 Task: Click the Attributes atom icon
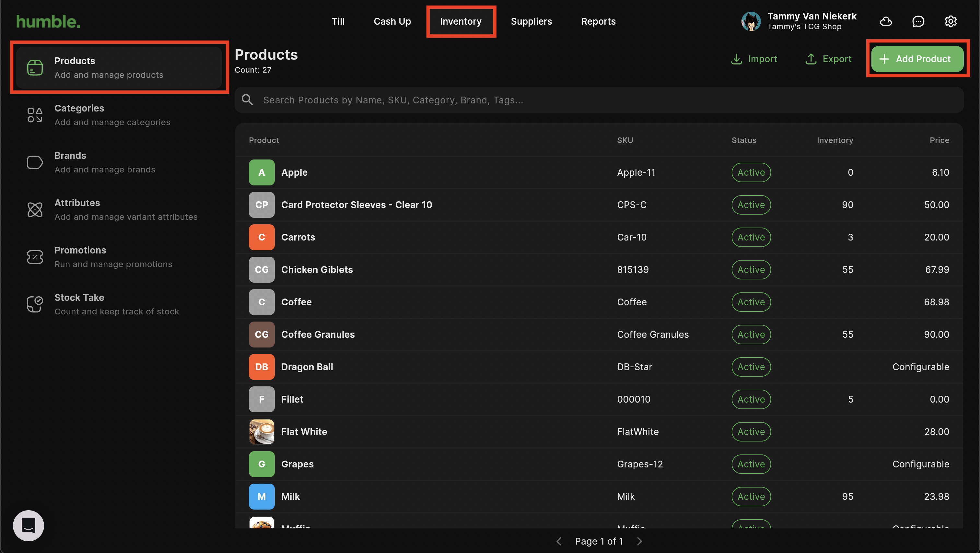coord(35,210)
